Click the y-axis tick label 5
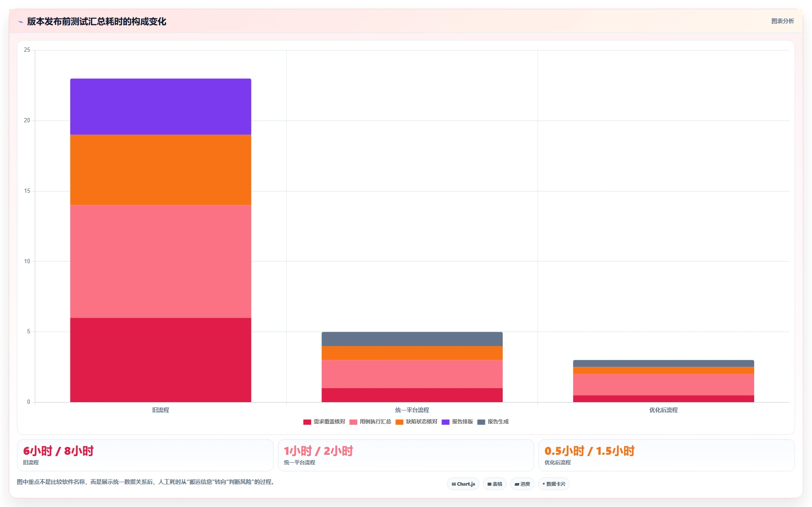The image size is (812, 507). pos(29,332)
